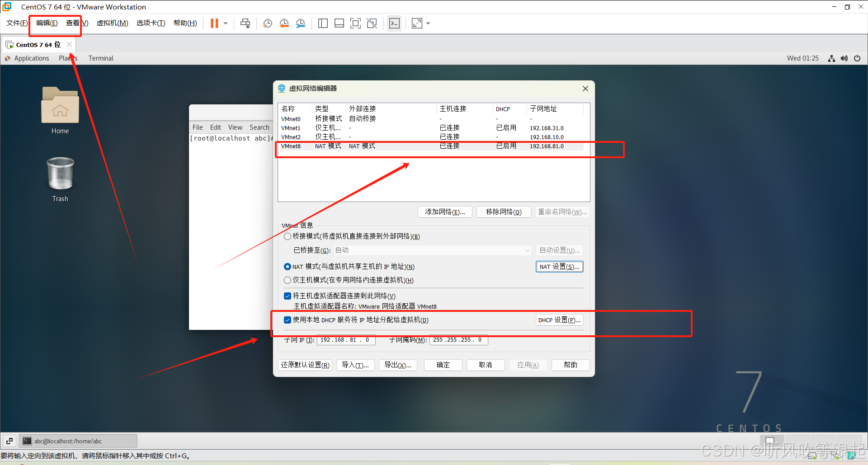Screen dimensions: 868x465
Task: Click the take snapshot clock icon
Action: click(268, 23)
